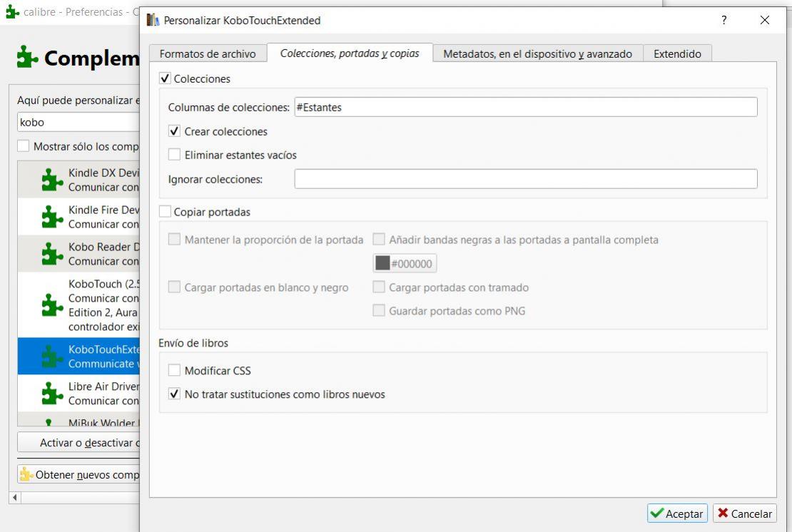The height and width of the screenshot is (532, 792).
Task: Uncheck No tratar sustituciones como libros nuevos
Action: point(175,394)
